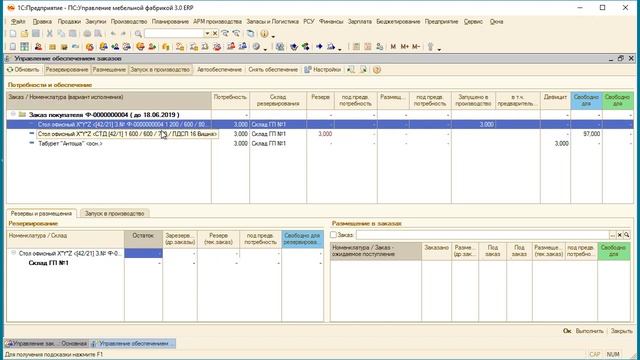Click the Закрыть button

pos(621,331)
